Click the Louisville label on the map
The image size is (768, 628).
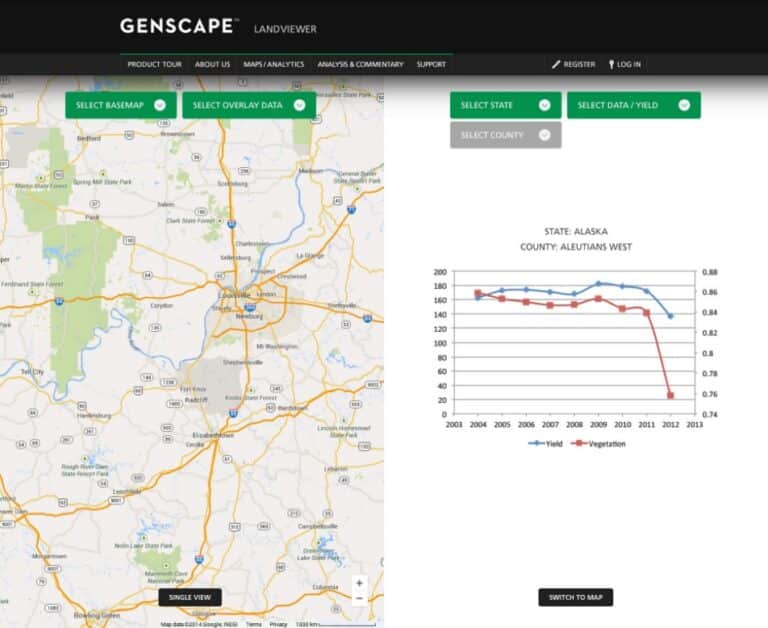234,295
